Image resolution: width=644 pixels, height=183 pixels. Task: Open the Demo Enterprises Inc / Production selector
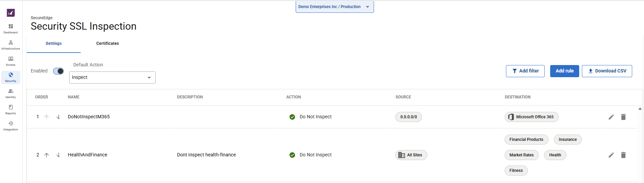(334, 7)
